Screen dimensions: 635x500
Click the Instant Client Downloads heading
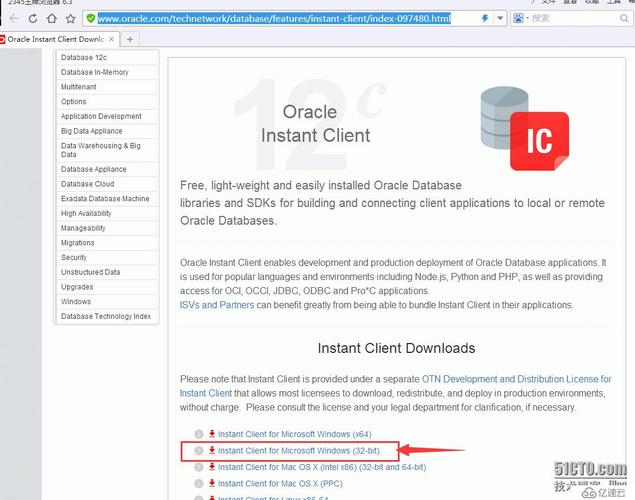396,348
